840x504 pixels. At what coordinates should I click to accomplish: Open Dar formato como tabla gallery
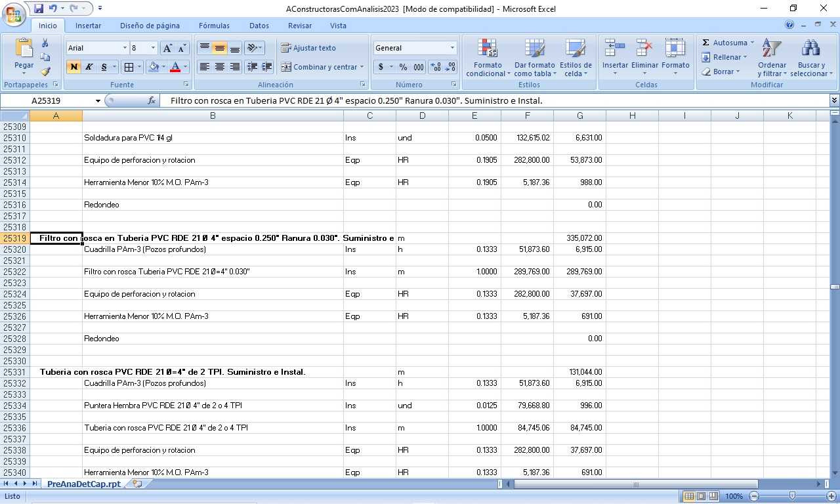coord(534,58)
